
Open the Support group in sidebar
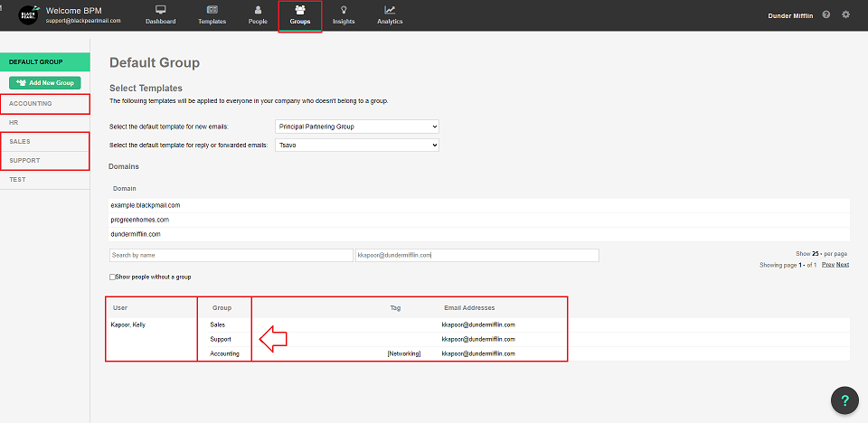point(45,160)
